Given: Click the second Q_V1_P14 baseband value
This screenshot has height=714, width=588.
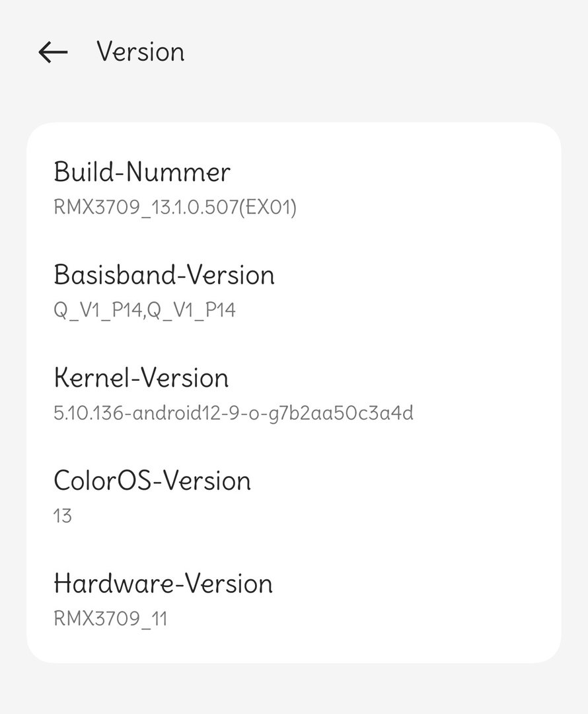Looking at the screenshot, I should tap(192, 310).
